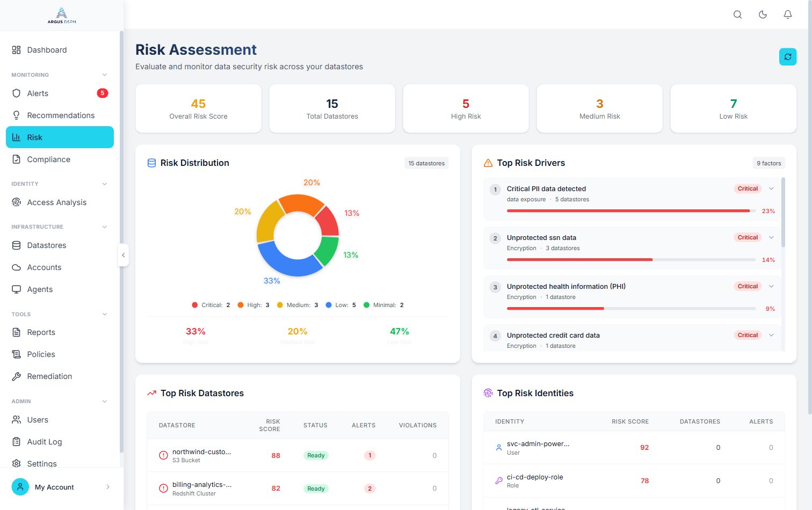Collapse the Monitoring section chevron
812x510 pixels.
(105, 75)
